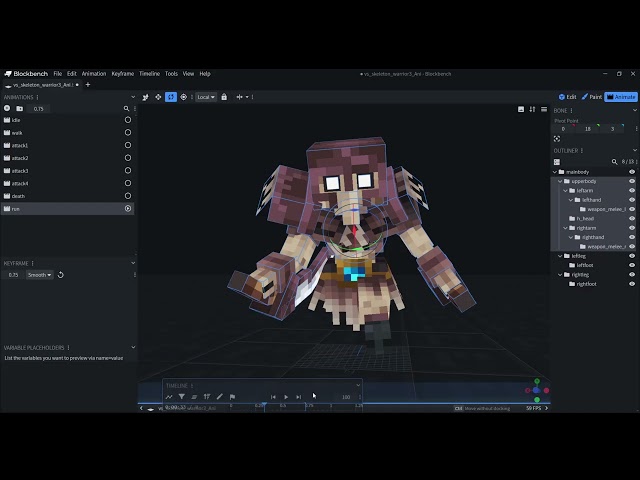Click the pivot point Y value 18

click(588, 129)
